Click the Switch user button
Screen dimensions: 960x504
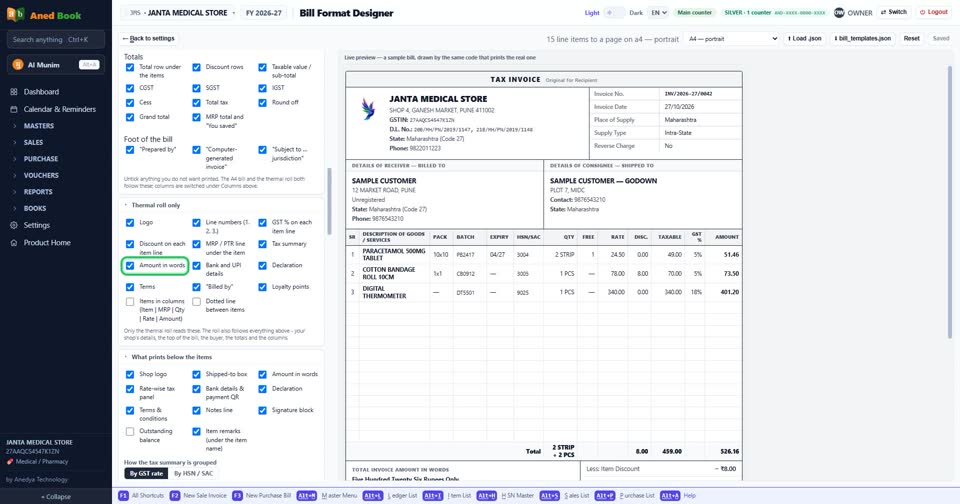coord(894,12)
